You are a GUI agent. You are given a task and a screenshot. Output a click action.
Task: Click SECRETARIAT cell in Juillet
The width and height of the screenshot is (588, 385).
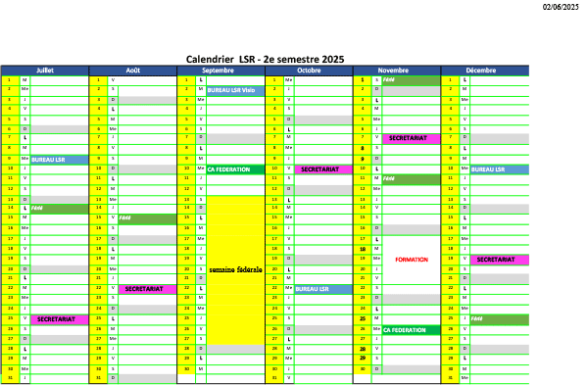59,319
